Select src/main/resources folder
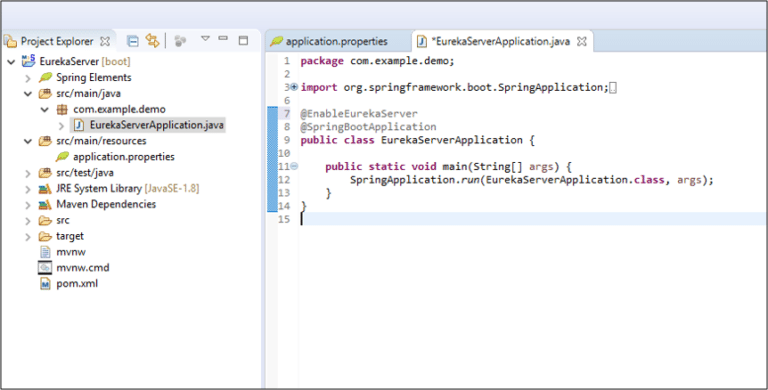768x390 pixels. (101, 141)
